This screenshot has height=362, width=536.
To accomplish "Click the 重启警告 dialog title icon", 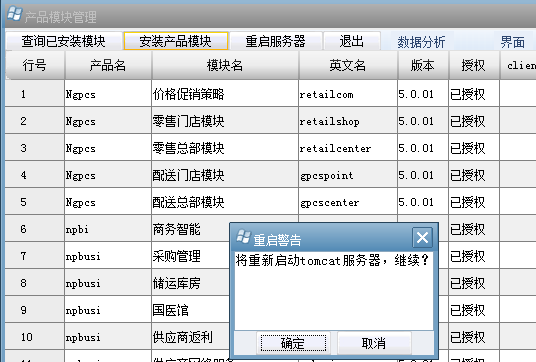I will coord(243,237).
